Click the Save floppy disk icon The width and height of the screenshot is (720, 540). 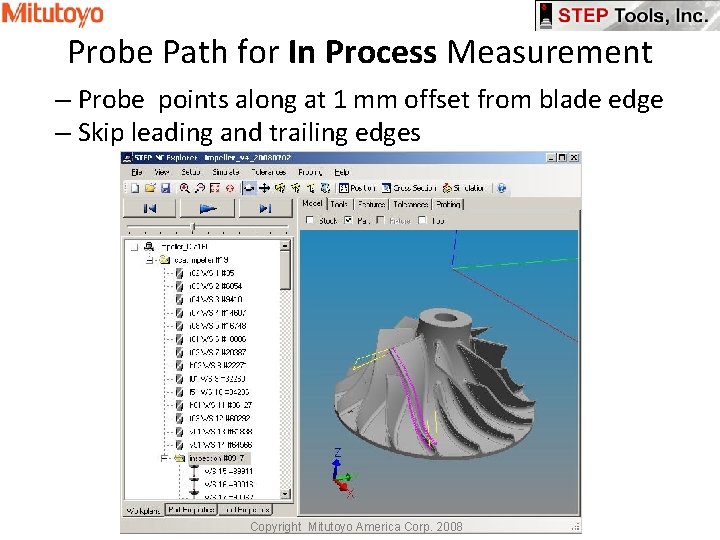point(165,188)
